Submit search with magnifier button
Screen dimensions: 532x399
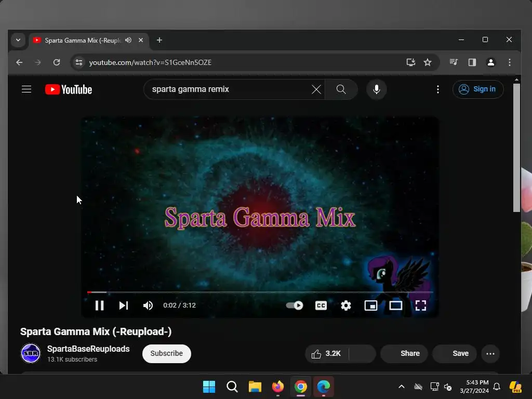(341, 89)
